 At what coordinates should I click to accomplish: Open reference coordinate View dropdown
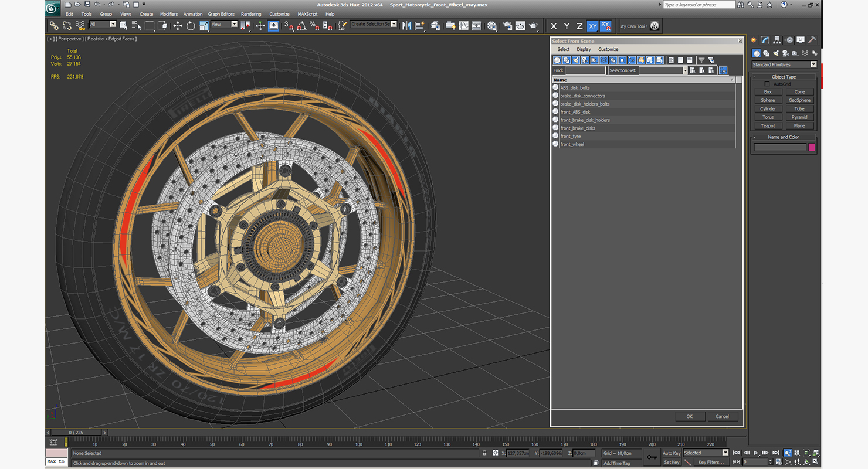point(224,25)
